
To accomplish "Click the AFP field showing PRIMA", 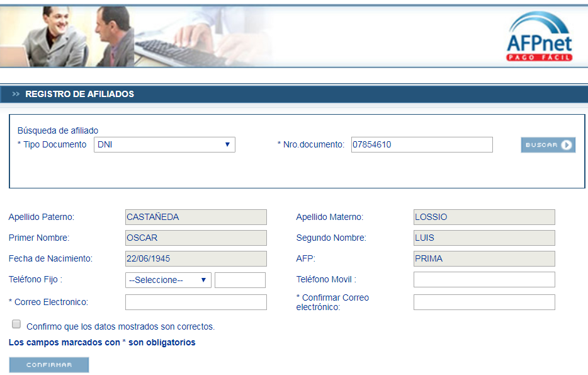I will [x=483, y=258].
